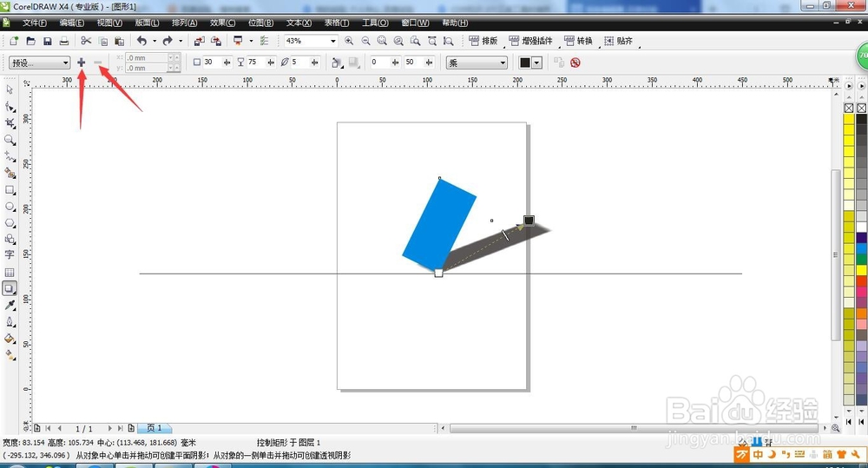This screenshot has width=868, height=468.
Task: Click the shadow opacity value field 30
Action: click(x=212, y=63)
